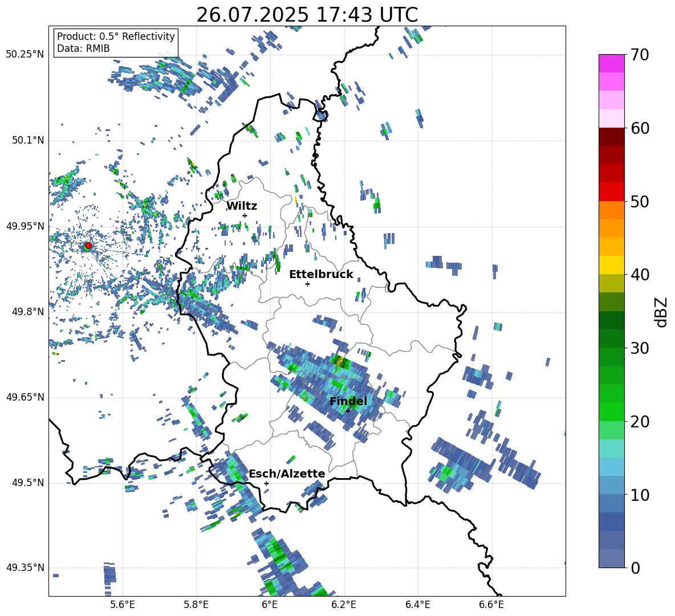Click the 50.1°N latitude label

[28, 141]
